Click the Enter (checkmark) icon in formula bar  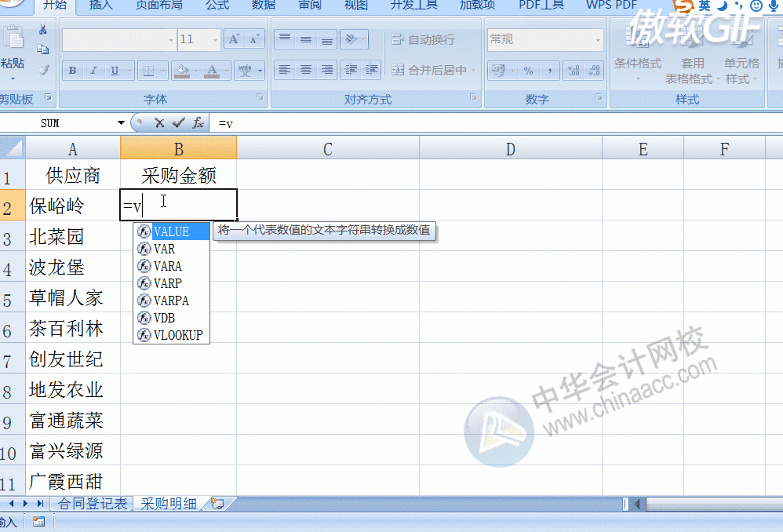(x=177, y=122)
